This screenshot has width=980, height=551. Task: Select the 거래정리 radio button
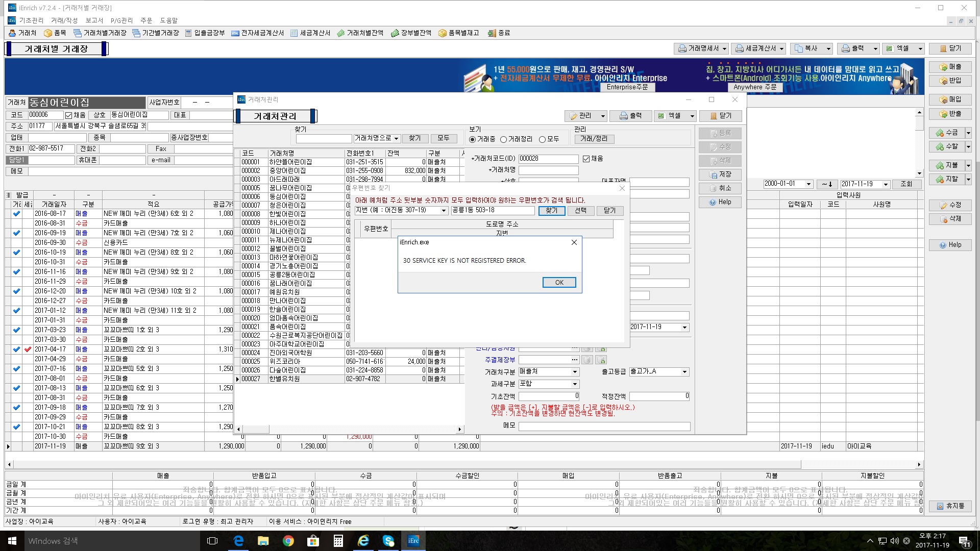coord(504,139)
